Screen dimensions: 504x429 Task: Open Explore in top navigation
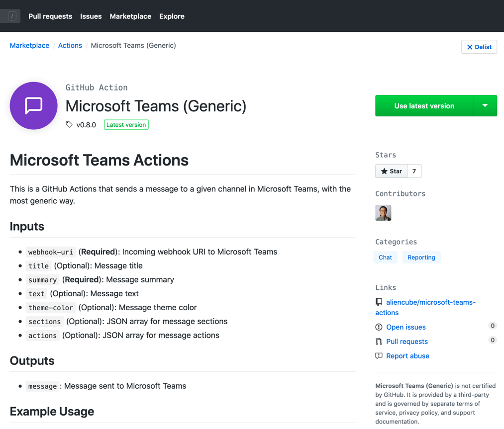[172, 16]
